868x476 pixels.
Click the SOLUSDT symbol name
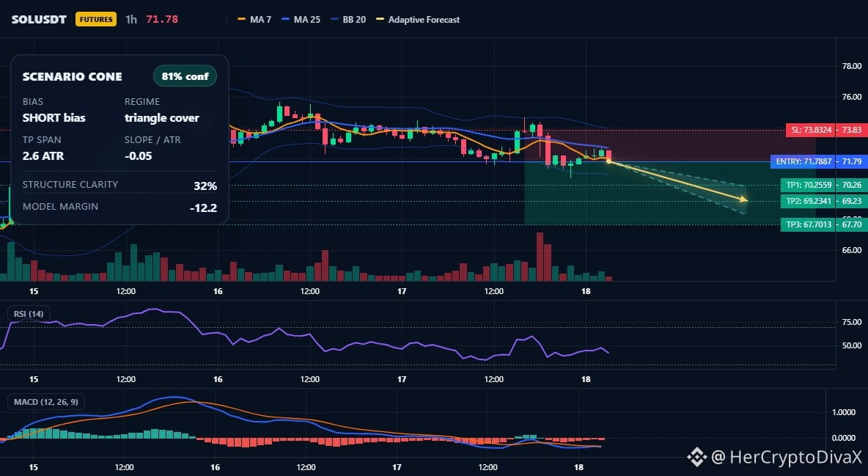click(x=39, y=19)
